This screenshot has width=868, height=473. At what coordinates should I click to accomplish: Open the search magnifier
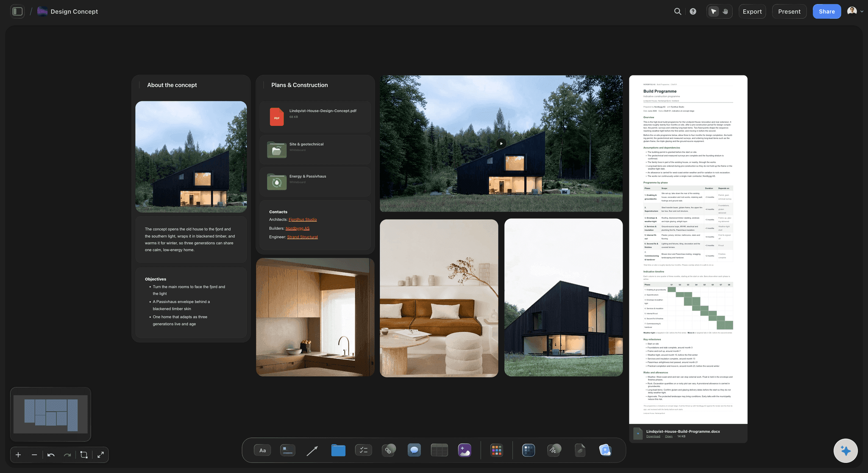[x=678, y=11]
